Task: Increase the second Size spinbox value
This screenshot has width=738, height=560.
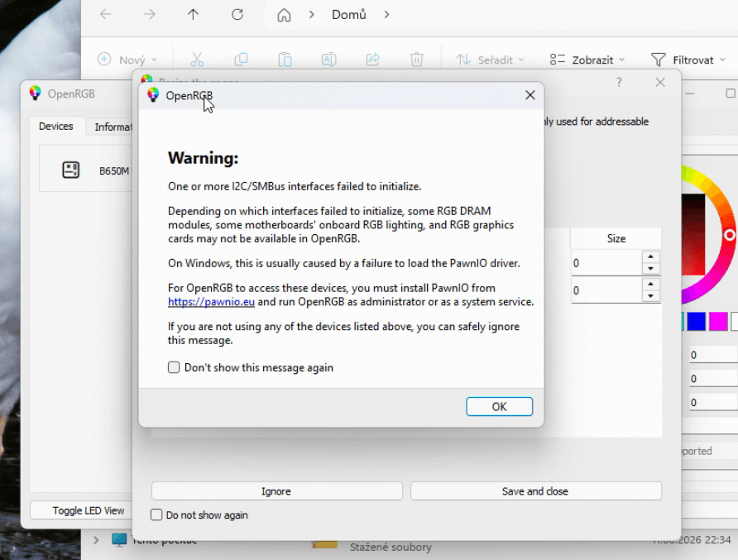Action: [x=650, y=285]
